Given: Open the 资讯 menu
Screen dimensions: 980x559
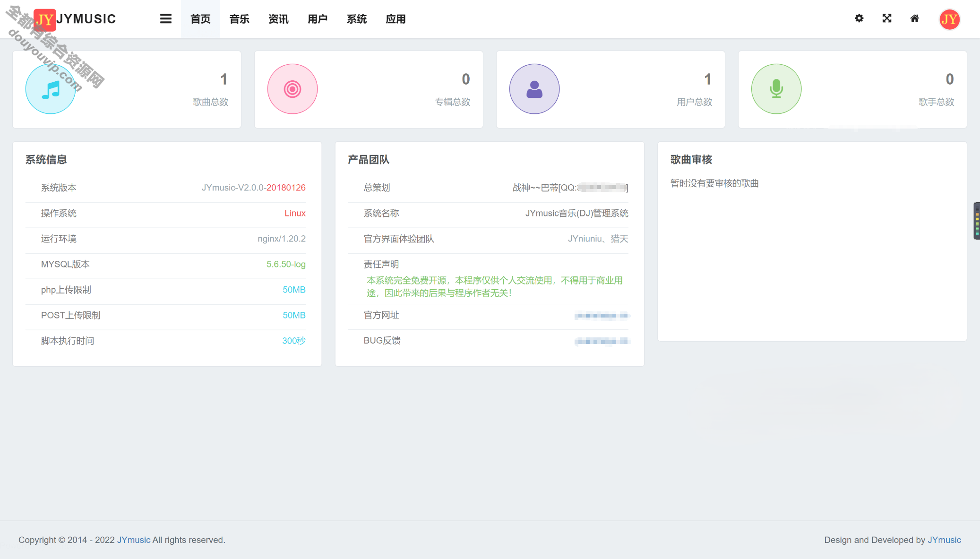Looking at the screenshot, I should [278, 19].
